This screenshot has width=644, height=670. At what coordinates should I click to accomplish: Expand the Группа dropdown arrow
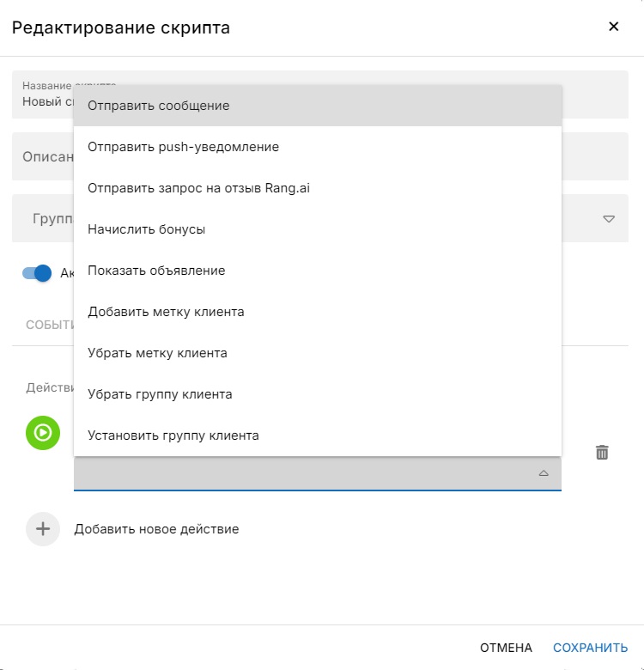(609, 219)
